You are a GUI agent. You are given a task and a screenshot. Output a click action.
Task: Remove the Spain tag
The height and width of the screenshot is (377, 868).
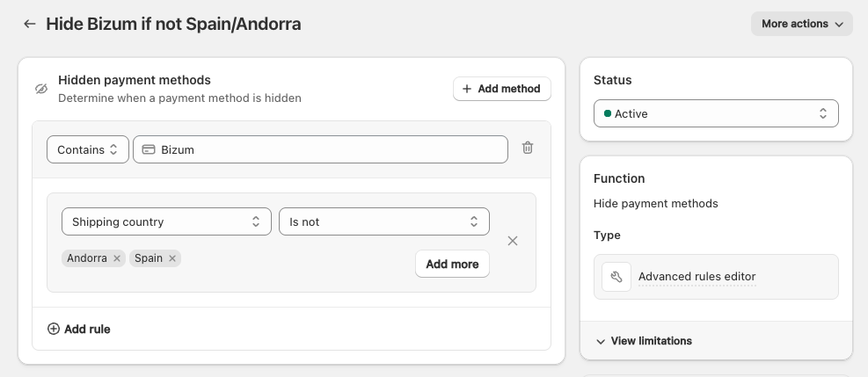(x=172, y=258)
